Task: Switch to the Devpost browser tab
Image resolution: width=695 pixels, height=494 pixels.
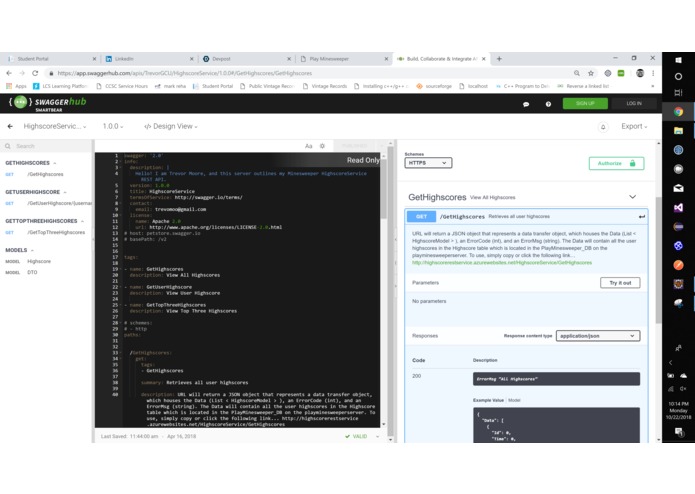Action: pyautogui.click(x=246, y=58)
